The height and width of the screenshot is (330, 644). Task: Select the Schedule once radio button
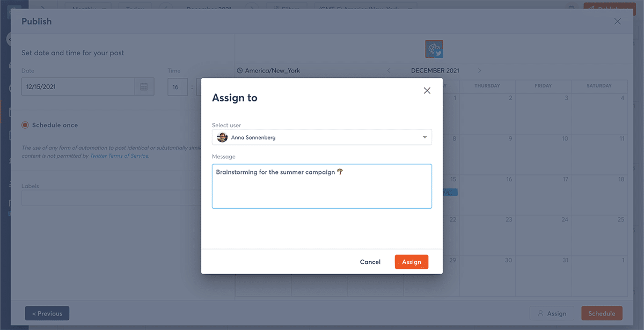25,125
